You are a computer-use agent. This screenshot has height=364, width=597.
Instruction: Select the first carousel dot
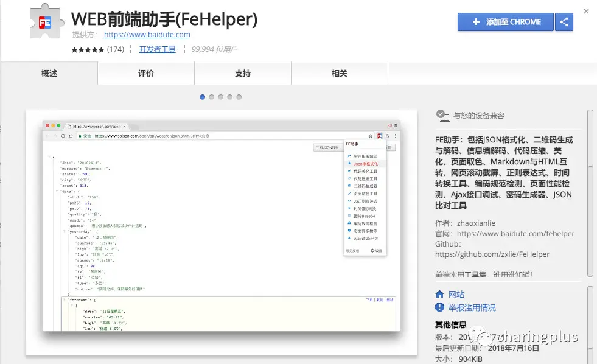tap(203, 97)
